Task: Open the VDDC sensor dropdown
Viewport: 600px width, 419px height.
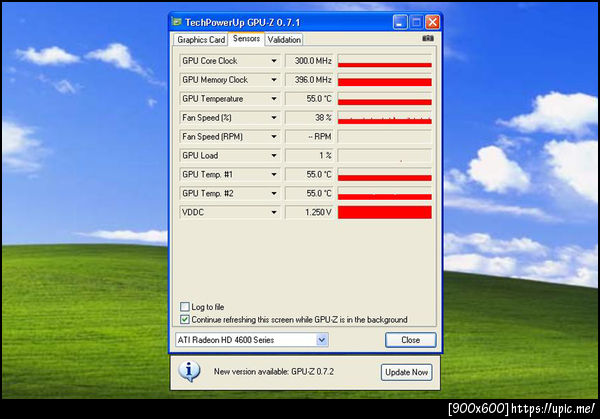Action: coord(274,212)
